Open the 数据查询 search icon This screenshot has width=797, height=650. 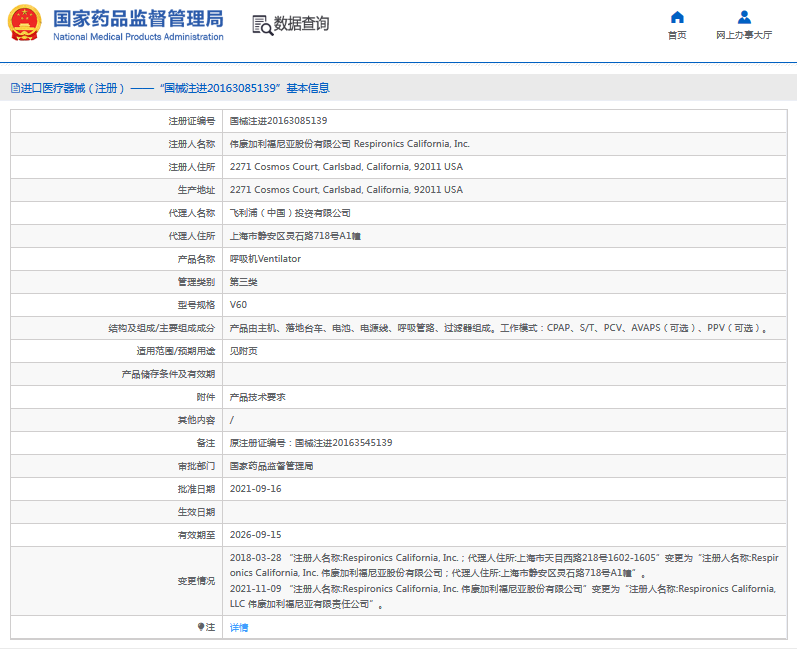[262, 25]
